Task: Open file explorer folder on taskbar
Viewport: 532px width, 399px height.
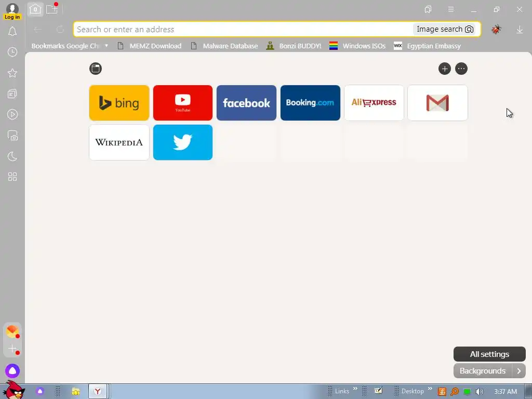Action: click(76, 392)
